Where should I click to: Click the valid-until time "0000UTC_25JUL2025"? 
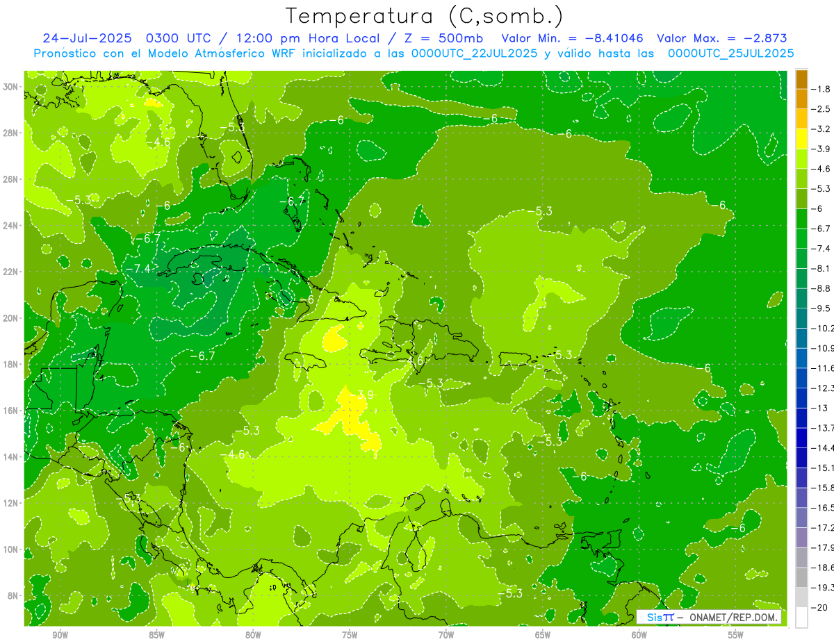pyautogui.click(x=730, y=53)
